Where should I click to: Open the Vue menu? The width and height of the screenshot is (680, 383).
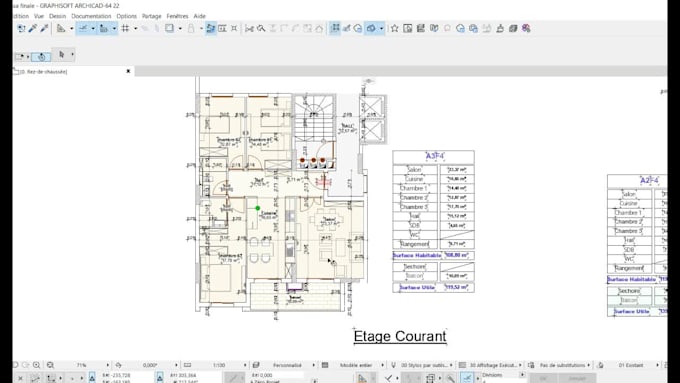pyautogui.click(x=39, y=16)
